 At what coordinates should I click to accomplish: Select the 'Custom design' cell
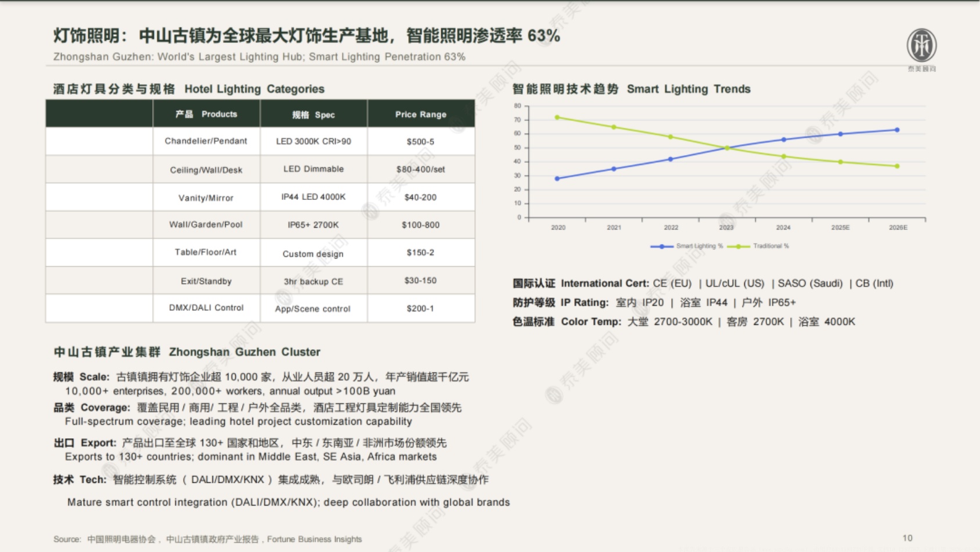click(x=314, y=254)
